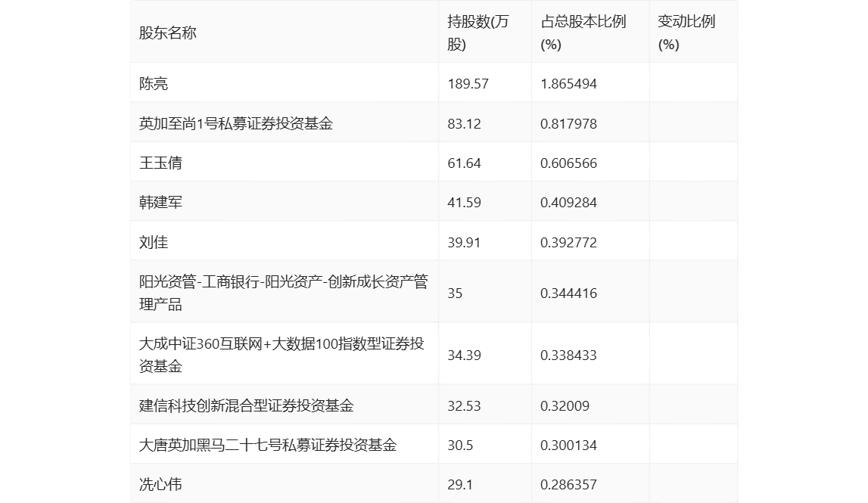The width and height of the screenshot is (868, 503).
Task: Select the ratio 0.300134
Action: pos(568,445)
